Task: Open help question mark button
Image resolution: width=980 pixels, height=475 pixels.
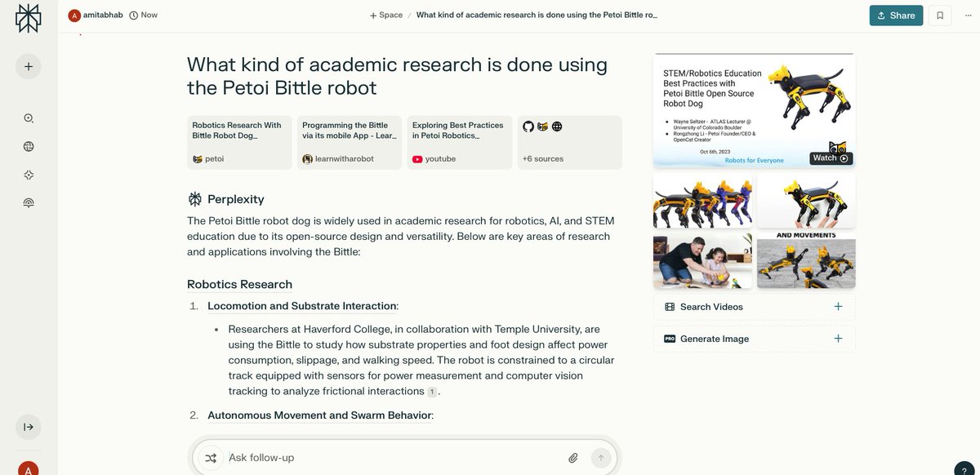Action: click(x=964, y=470)
